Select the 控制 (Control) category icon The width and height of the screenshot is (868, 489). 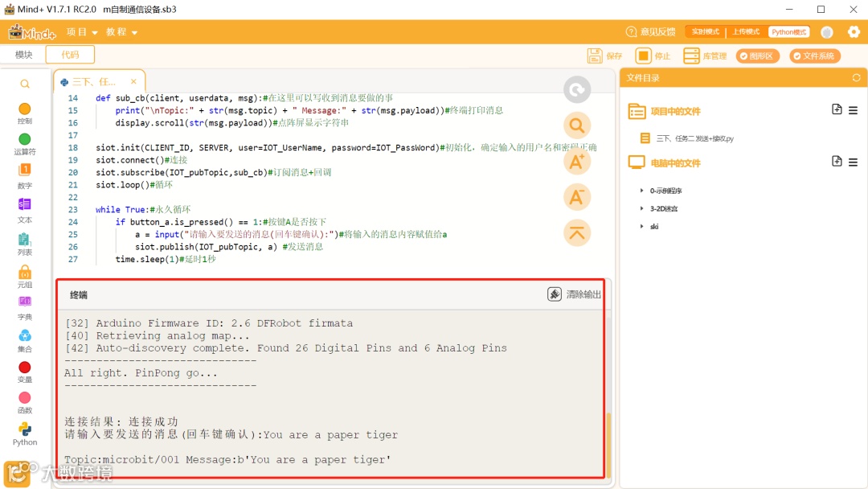tap(24, 109)
